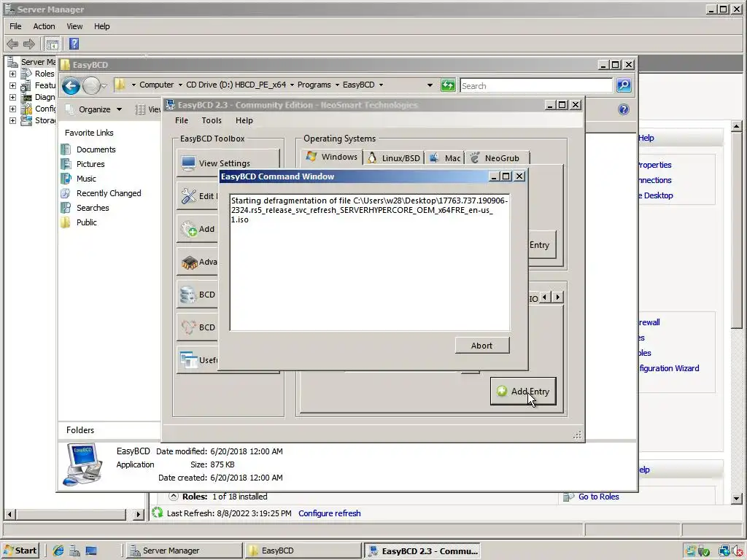Open Server Manager View menu
This screenshot has width=747, height=560.
click(74, 26)
